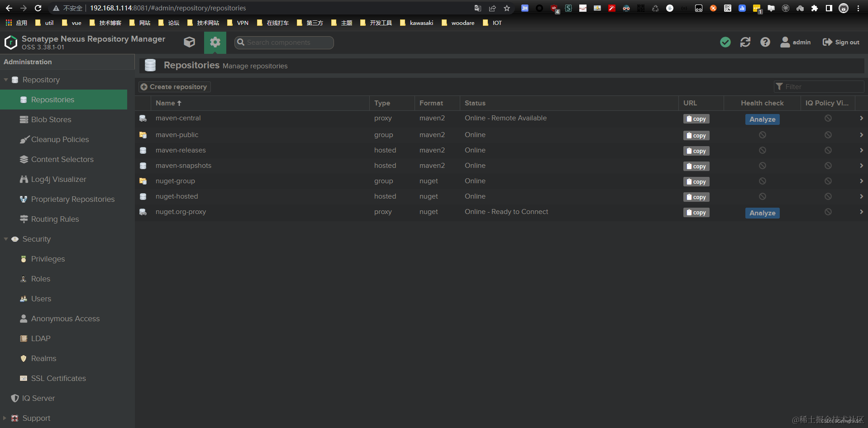868x428 pixels.
Task: Open nuget-hosted row chevron
Action: 861,196
